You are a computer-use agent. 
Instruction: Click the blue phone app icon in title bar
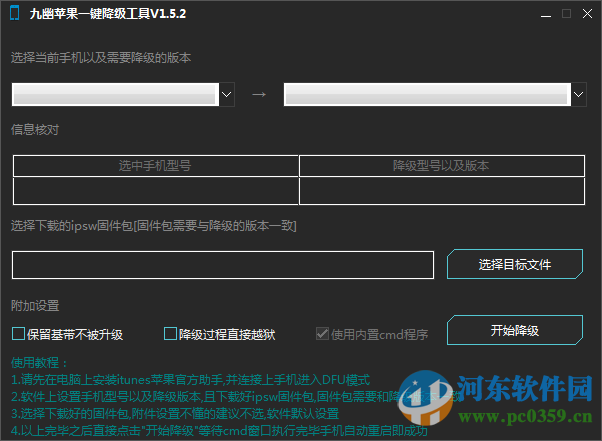(15, 13)
